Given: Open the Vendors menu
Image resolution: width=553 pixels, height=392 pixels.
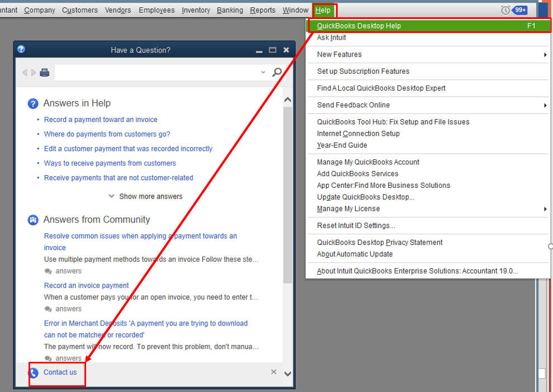Looking at the screenshot, I should (x=118, y=10).
